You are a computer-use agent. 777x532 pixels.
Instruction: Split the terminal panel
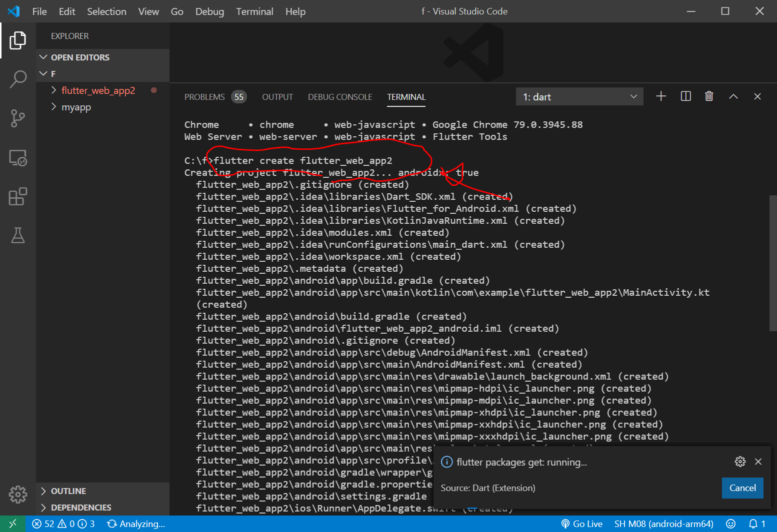(x=686, y=96)
